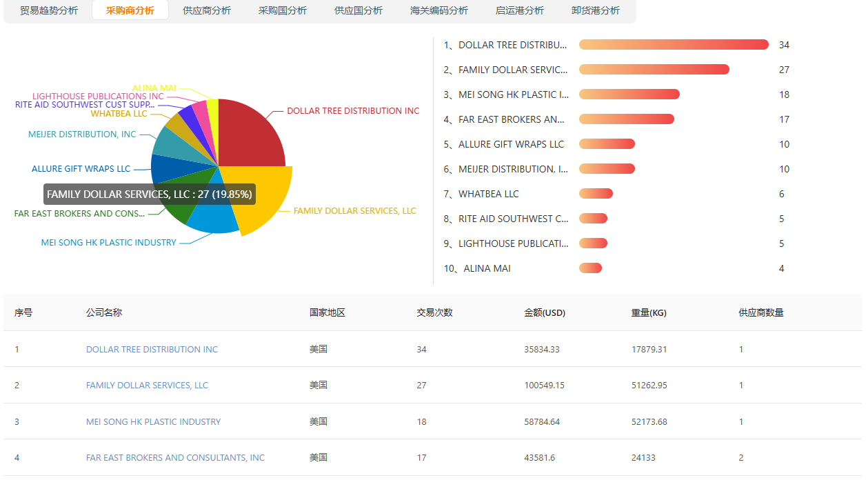Image resolution: width=868 pixels, height=489 pixels.
Task: Click the DOLLAR TREE DISTRIBUTION INC pie label
Action: (x=353, y=110)
